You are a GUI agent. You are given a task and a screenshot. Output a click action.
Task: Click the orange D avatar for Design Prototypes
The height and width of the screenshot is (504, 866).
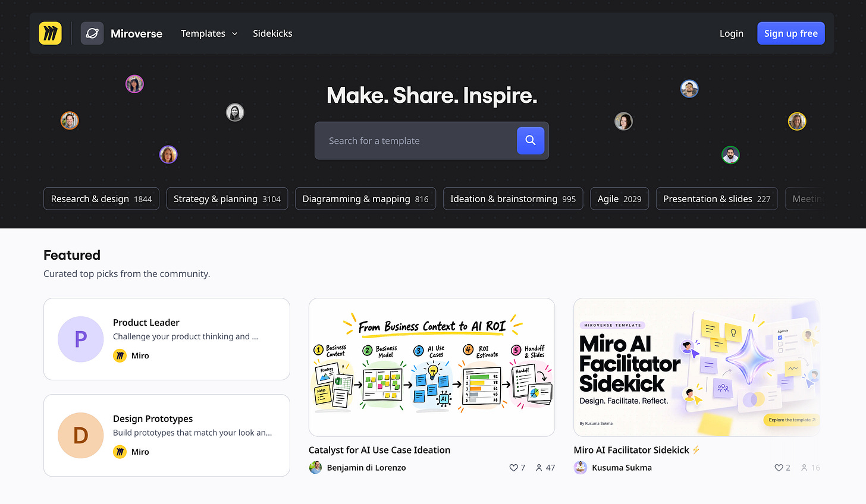click(81, 435)
